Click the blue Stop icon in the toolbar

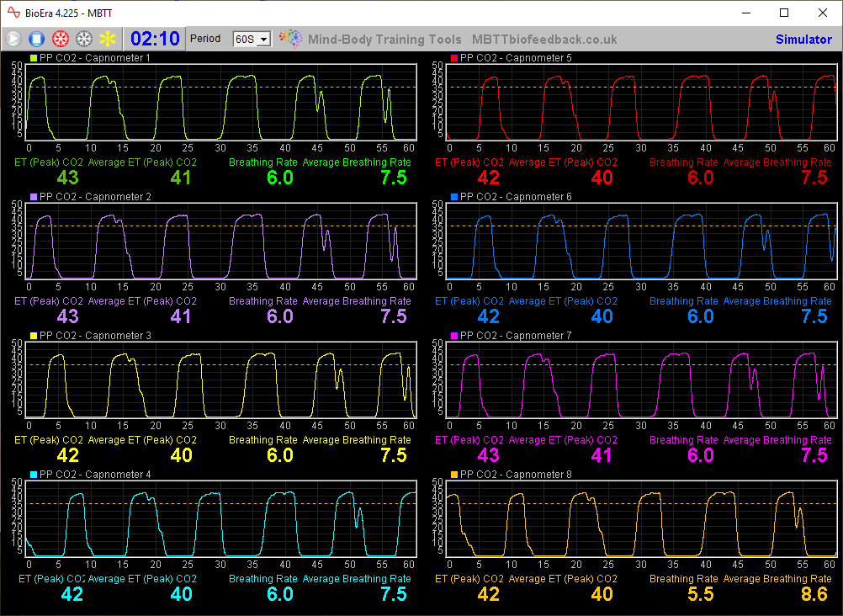coord(35,38)
